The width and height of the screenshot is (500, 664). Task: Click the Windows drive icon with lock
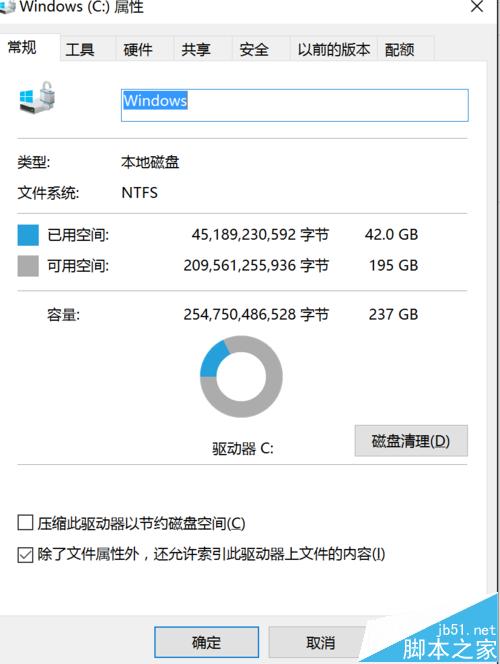click(37, 97)
